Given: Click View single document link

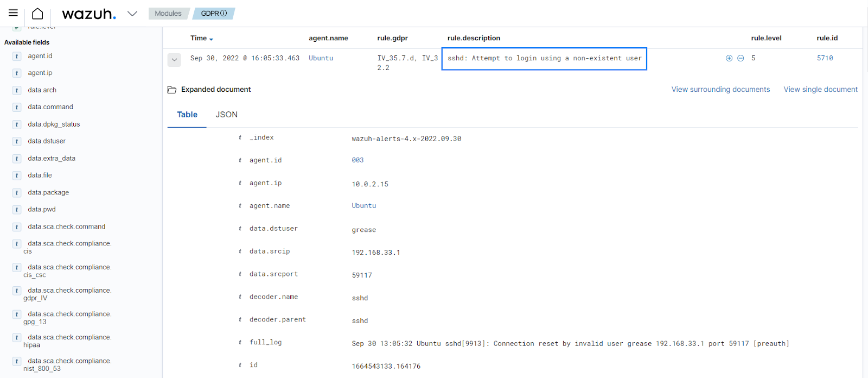Looking at the screenshot, I should [x=820, y=90].
